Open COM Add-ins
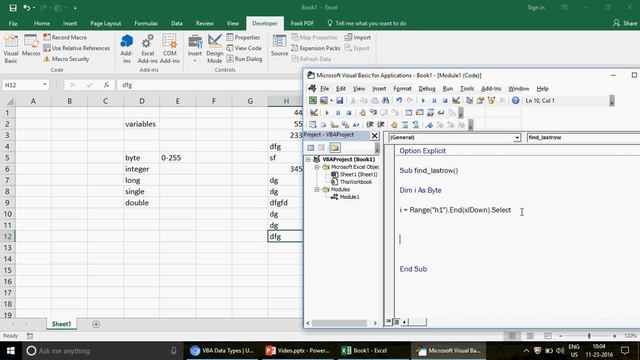This screenshot has height=360, width=640. pos(170,49)
